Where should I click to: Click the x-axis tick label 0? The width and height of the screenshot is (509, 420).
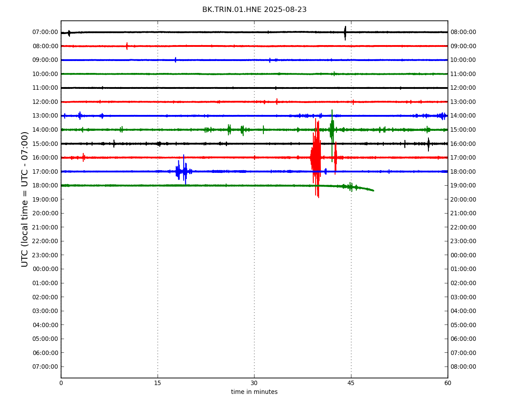tap(61, 383)
